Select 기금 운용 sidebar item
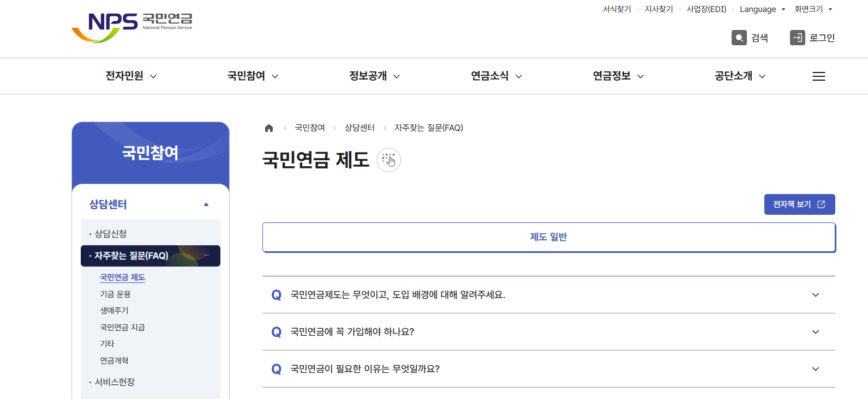The width and height of the screenshot is (868, 399). pyautogui.click(x=115, y=294)
